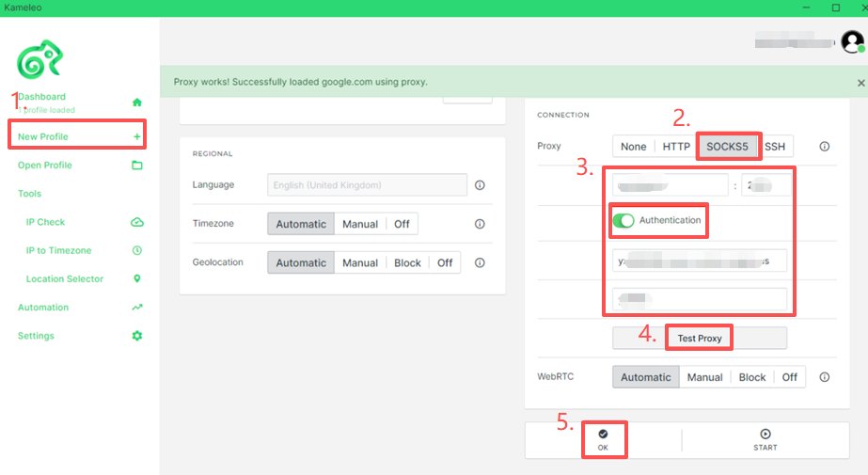Click the Dashboard home icon
Image resolution: width=868 pixels, height=475 pixels.
point(137,102)
